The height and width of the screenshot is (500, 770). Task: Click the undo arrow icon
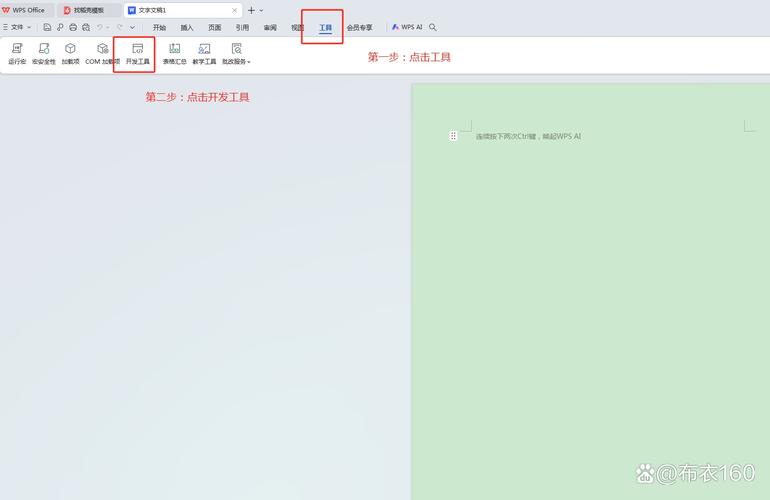[x=100, y=28]
